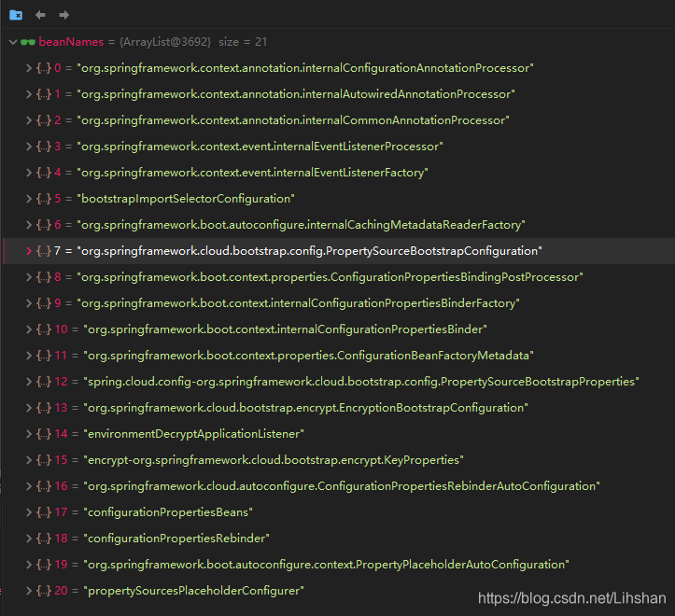
Task: Expand element 1 internalAutowiredAnnotationProcessor
Action: (29, 94)
